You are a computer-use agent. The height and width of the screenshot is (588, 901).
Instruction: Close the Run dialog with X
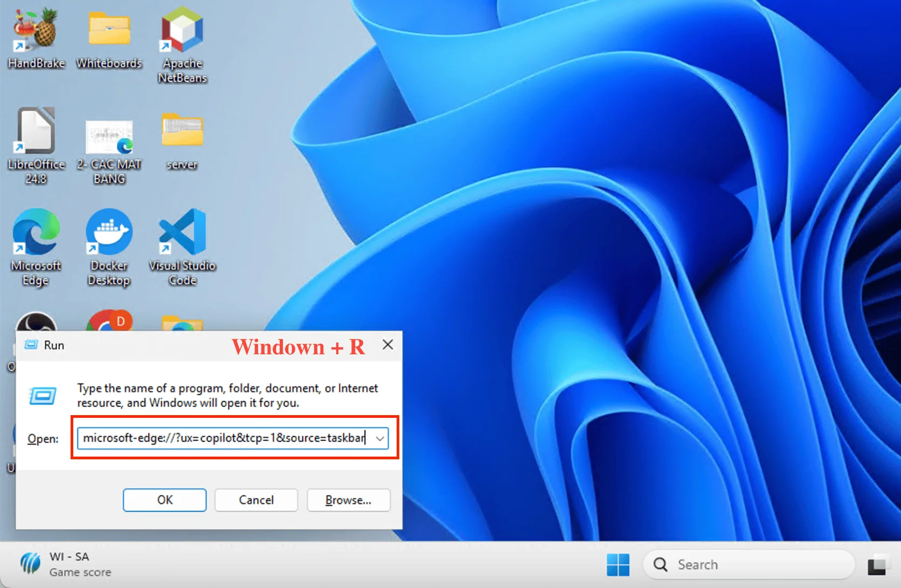(387, 345)
